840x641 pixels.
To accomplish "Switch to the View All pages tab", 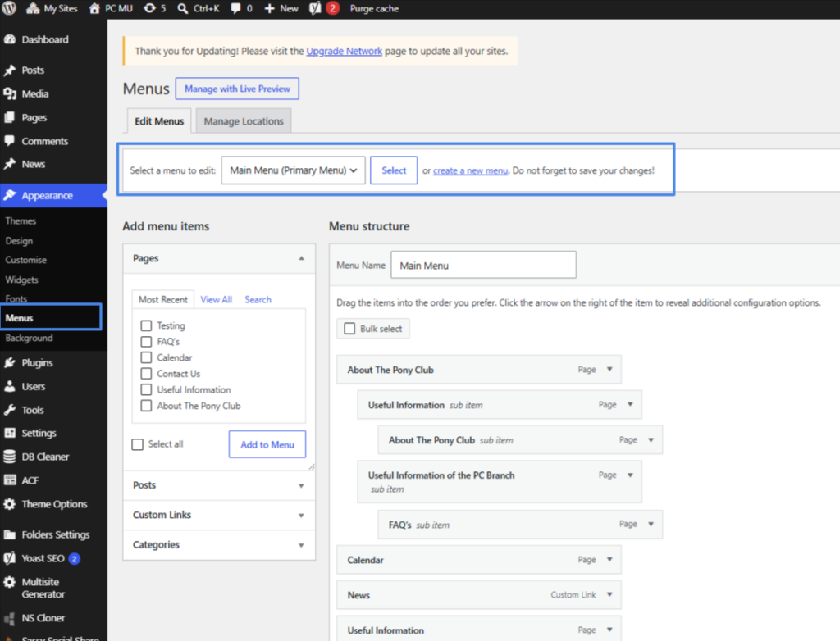I will pyautogui.click(x=216, y=299).
